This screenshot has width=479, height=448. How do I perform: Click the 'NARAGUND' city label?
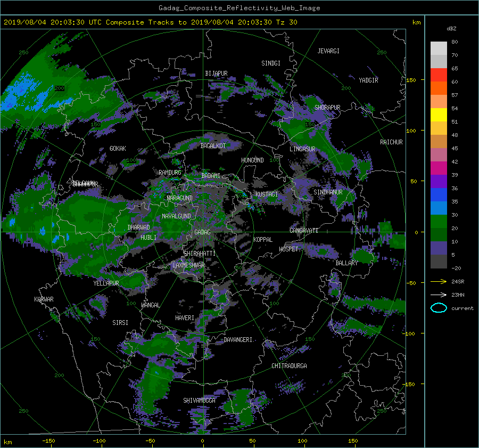pos(180,198)
